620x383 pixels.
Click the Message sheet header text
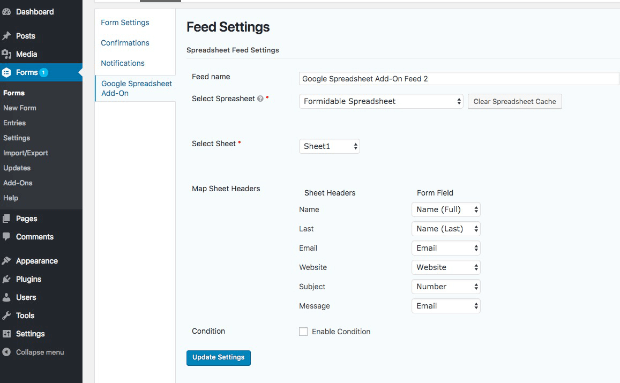pos(314,306)
